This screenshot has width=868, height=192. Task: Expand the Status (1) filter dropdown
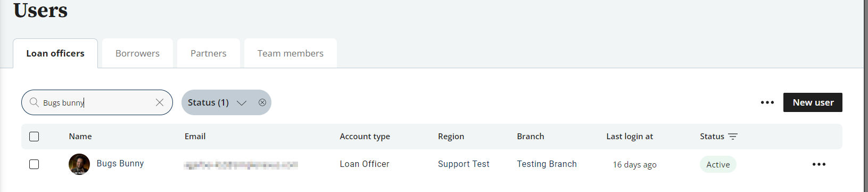point(217,102)
